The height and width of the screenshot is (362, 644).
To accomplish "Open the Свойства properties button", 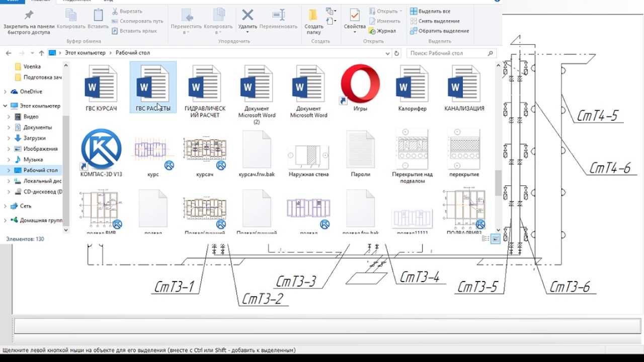I will pyautogui.click(x=355, y=22).
